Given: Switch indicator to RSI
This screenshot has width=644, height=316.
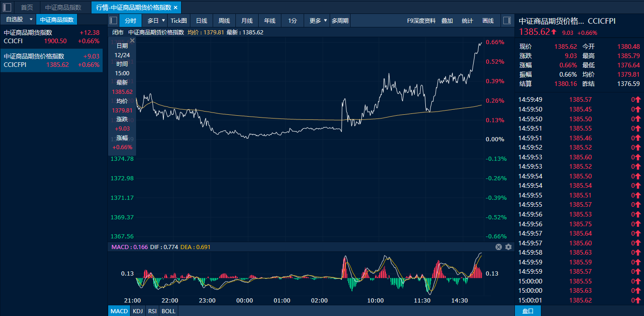Looking at the screenshot, I should tap(152, 311).
